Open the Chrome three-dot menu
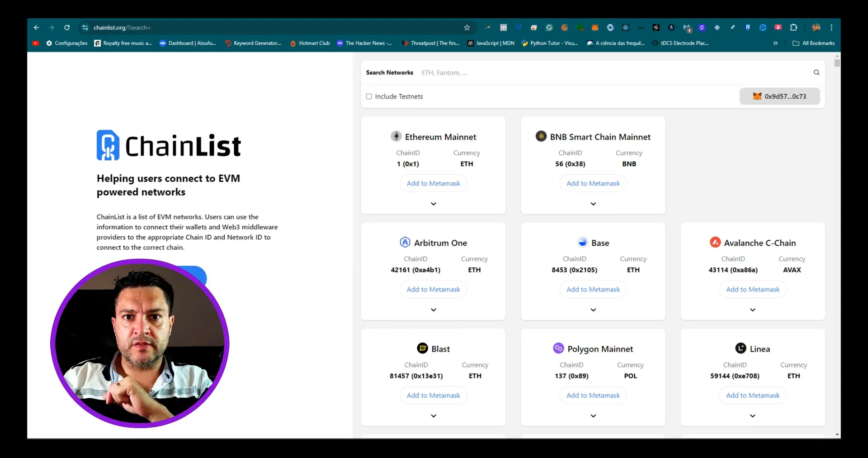The image size is (868, 458). click(x=831, y=28)
